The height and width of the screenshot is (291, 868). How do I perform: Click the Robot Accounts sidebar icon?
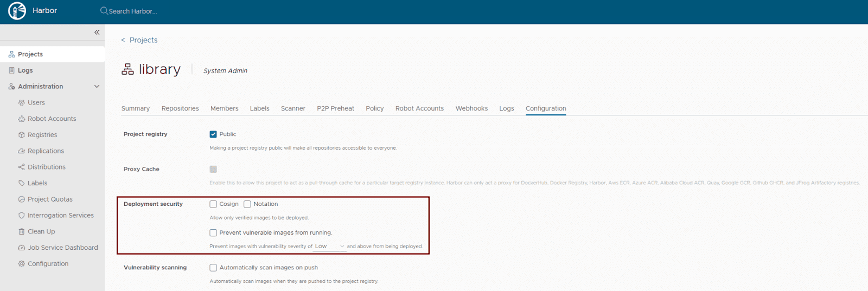tap(22, 119)
